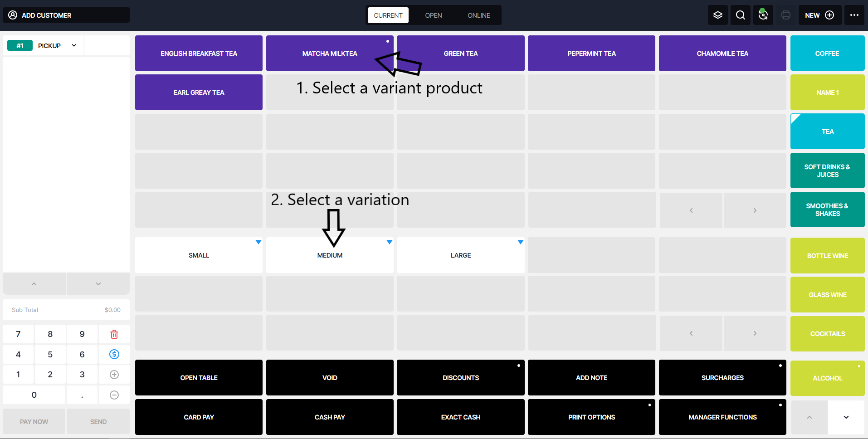The width and height of the screenshot is (868, 439).
Task: Select the MATCHA MILKTEA product
Action: tap(330, 53)
